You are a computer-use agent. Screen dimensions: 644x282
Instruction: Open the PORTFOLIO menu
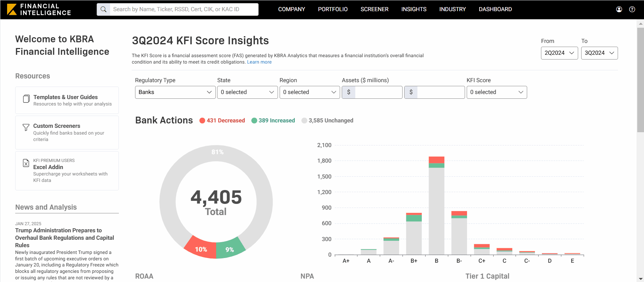(333, 9)
